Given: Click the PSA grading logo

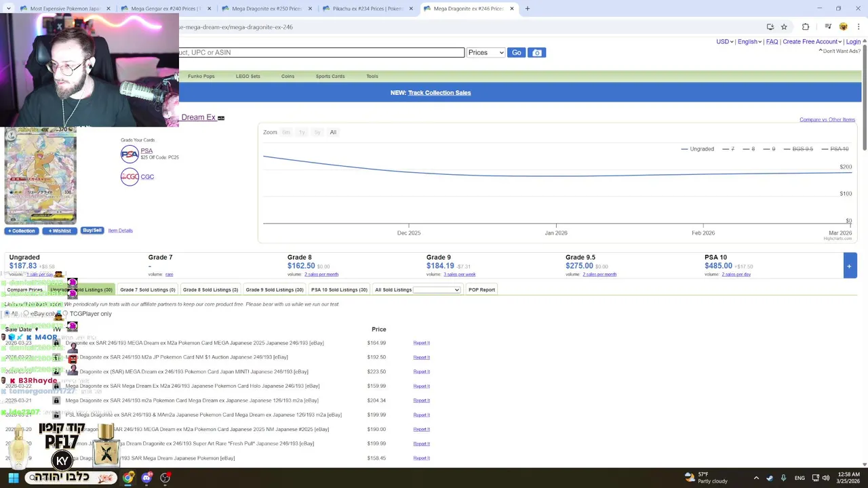Looking at the screenshot, I should coord(130,155).
